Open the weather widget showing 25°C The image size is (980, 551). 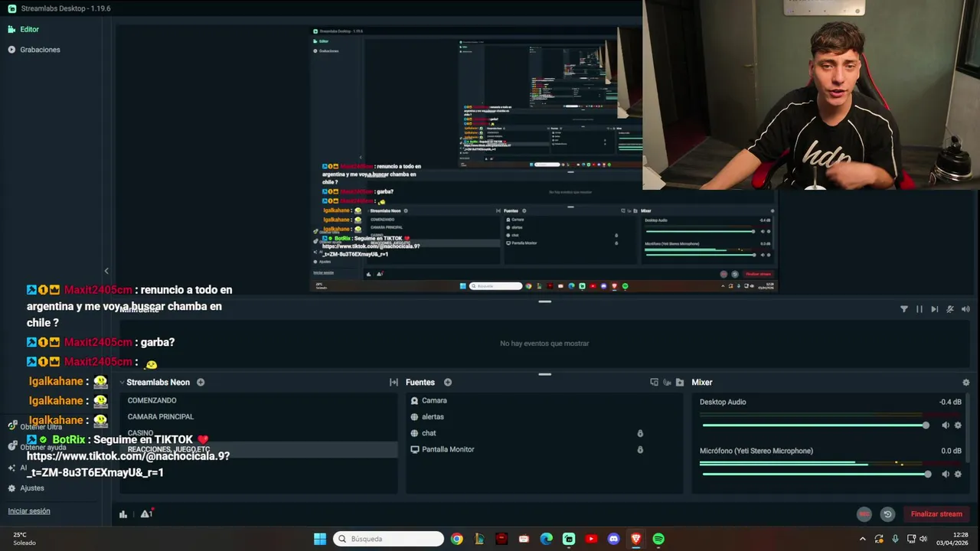24,539
